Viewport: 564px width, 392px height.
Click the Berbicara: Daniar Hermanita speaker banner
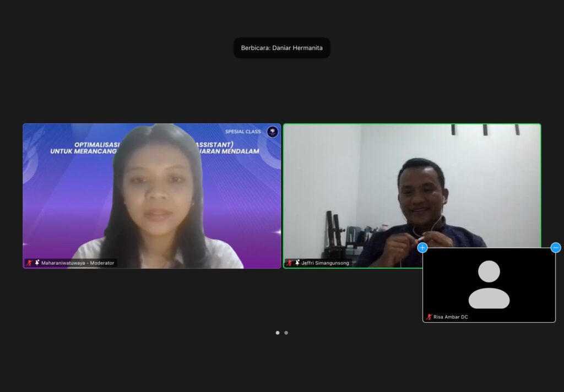pos(281,48)
